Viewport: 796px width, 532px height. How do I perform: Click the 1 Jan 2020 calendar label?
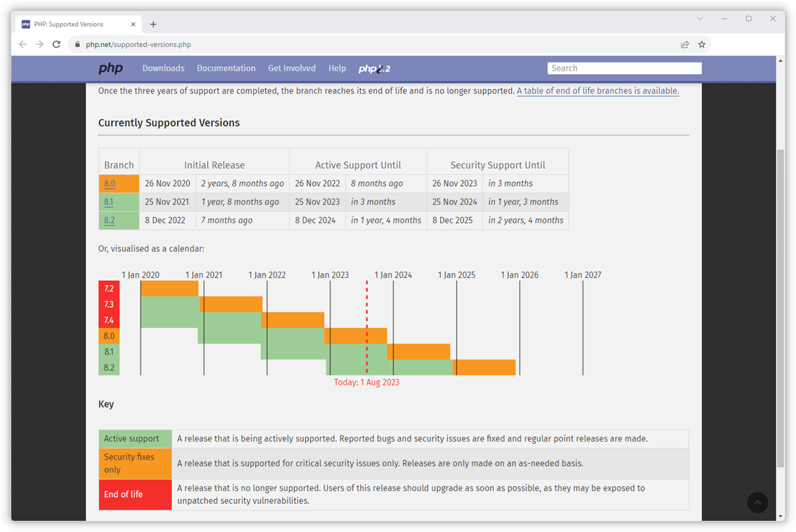pos(140,274)
